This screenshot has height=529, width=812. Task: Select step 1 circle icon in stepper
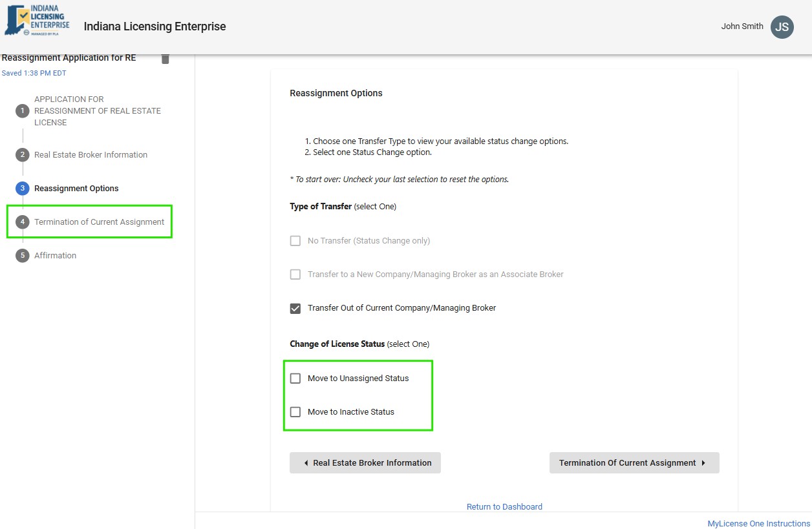pyautogui.click(x=23, y=111)
